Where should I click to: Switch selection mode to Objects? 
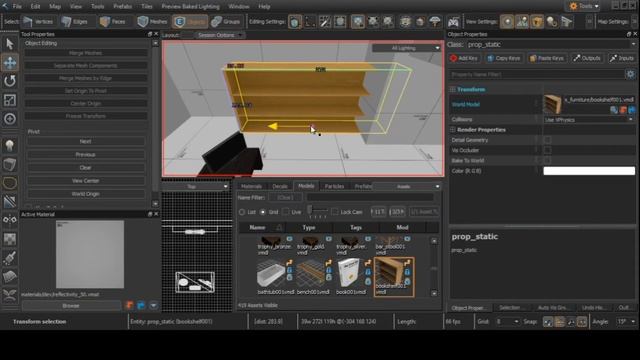coord(190,22)
